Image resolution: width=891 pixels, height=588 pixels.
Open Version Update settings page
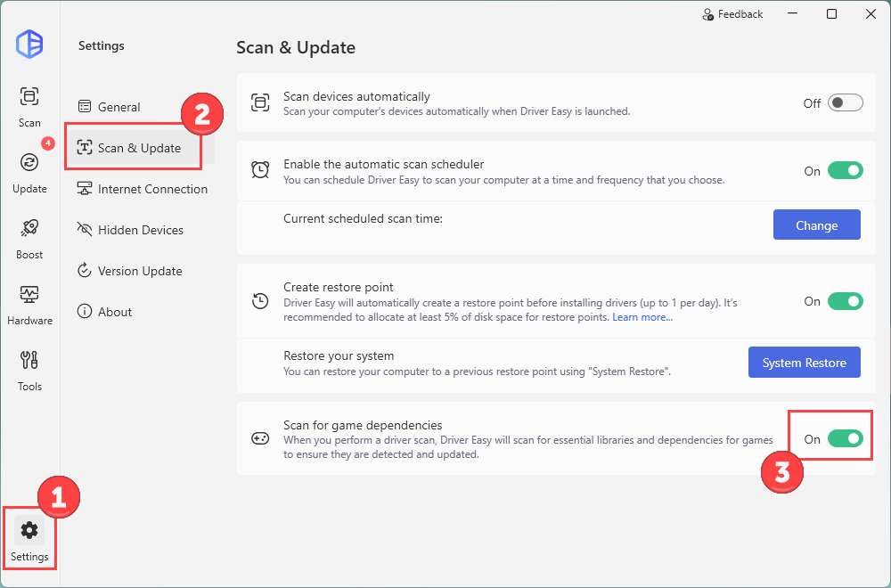pyautogui.click(x=139, y=271)
